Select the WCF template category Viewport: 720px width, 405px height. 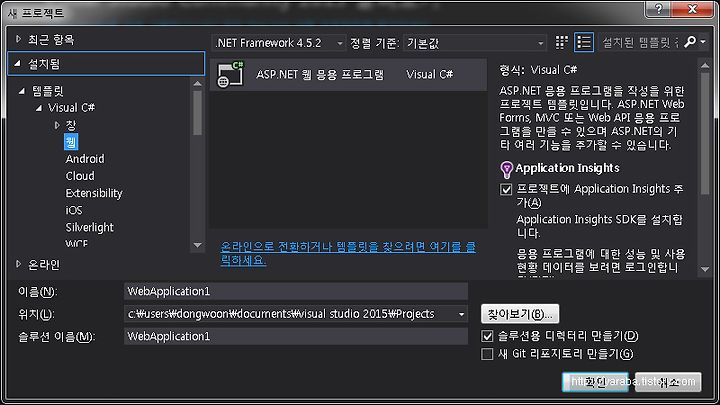click(76, 243)
